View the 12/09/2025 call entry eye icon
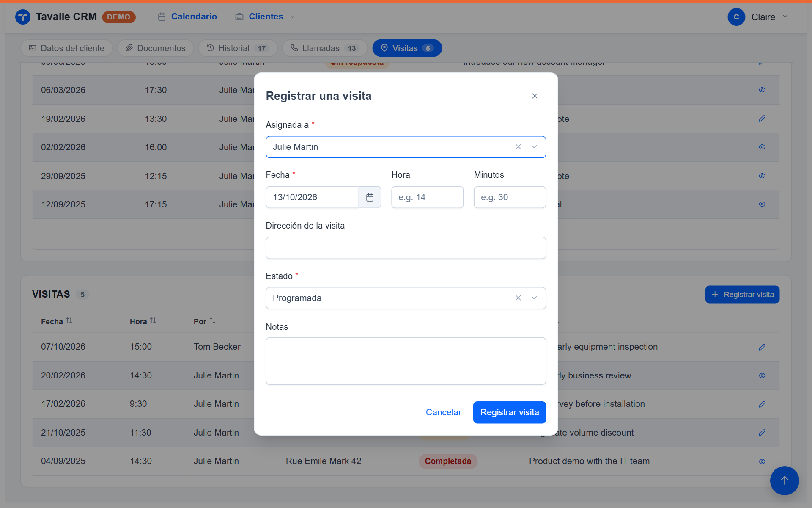This screenshot has height=508, width=812. (762, 204)
